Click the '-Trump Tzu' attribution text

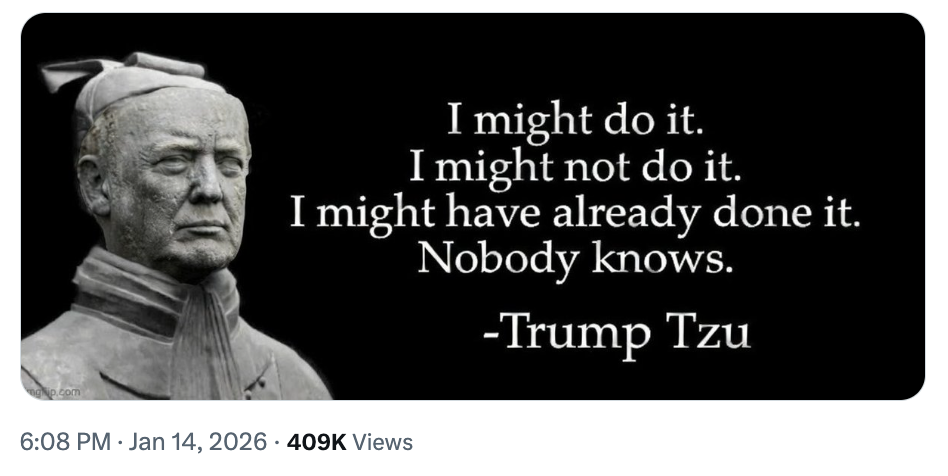click(617, 334)
